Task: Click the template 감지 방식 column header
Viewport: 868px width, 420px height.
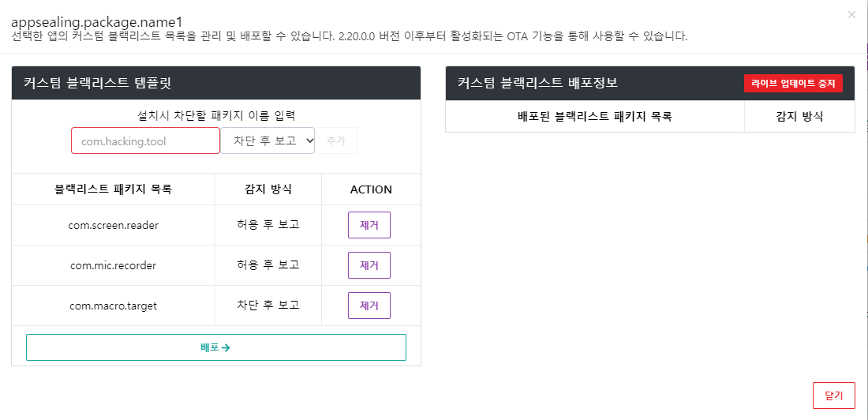Action: coord(268,189)
